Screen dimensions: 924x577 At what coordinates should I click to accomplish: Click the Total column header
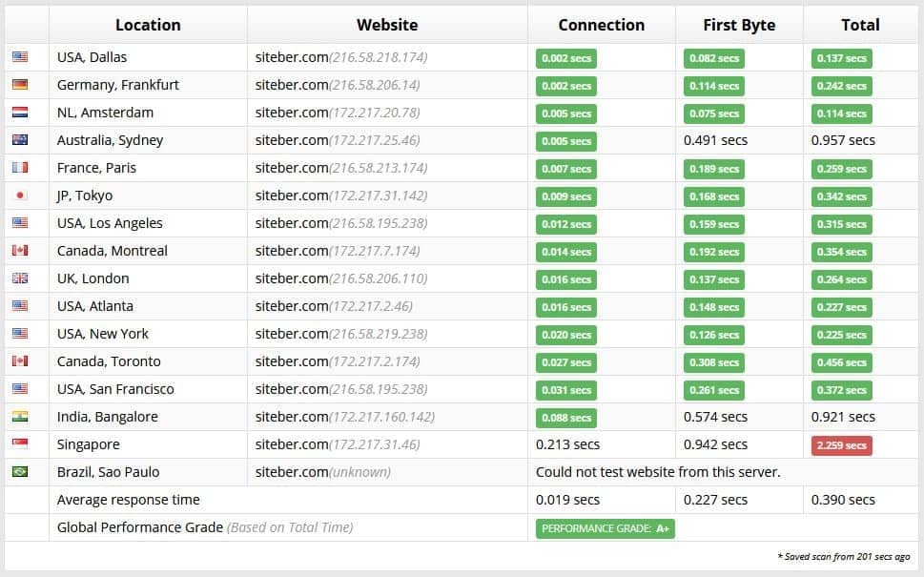[860, 25]
